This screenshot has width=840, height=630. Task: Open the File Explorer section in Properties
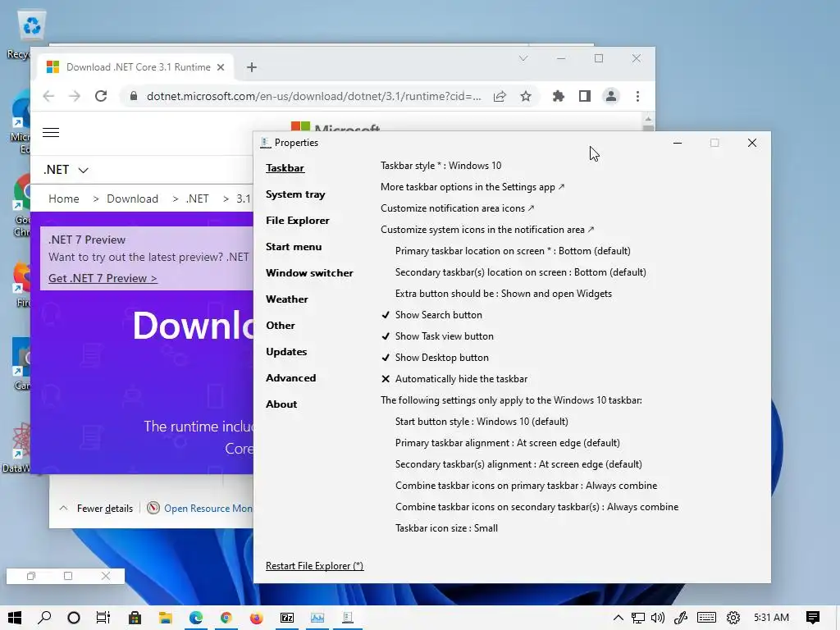tap(297, 221)
